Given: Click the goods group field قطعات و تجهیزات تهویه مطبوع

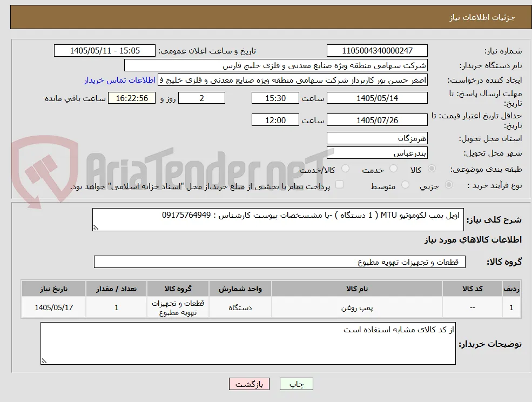Looking at the screenshot, I should click(280, 262).
